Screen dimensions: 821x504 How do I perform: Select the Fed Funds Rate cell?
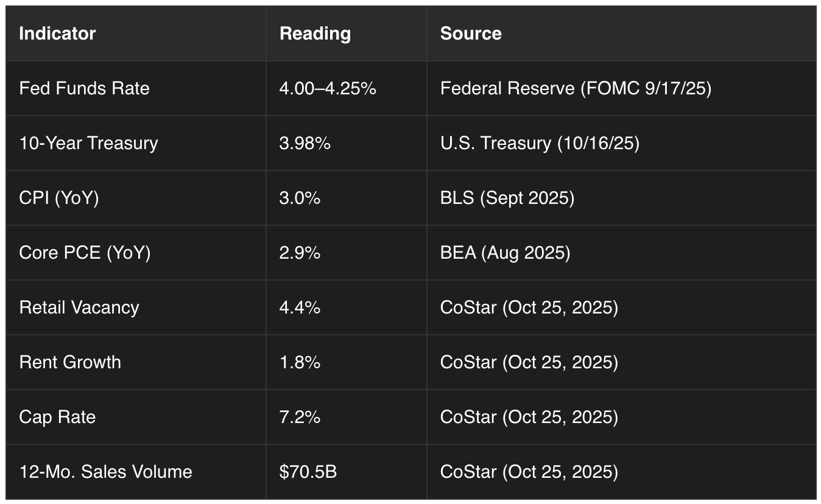click(x=84, y=88)
